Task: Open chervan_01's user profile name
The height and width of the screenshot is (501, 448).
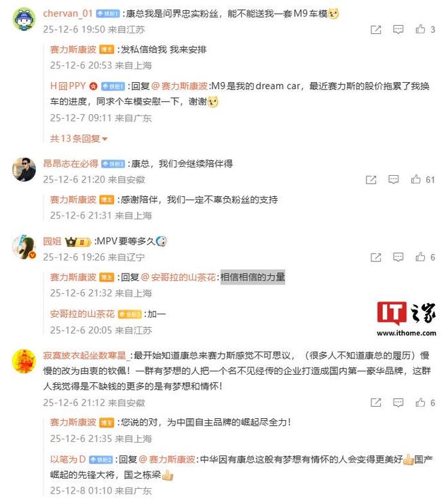Action: (x=68, y=14)
